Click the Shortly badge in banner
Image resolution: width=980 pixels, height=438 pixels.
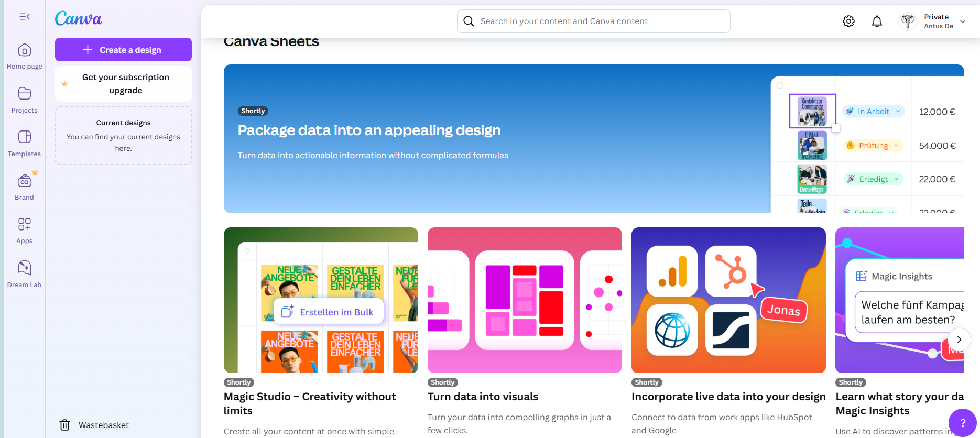pos(253,111)
